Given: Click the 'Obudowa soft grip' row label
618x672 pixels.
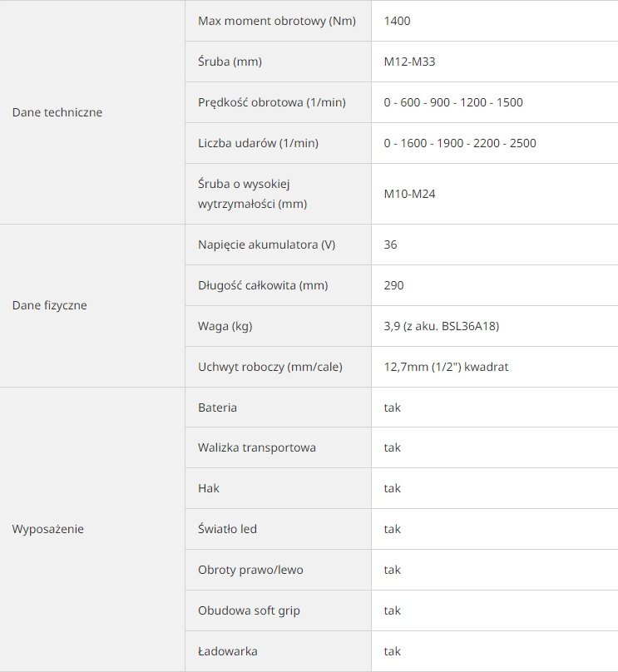Looking at the screenshot, I should click(x=249, y=610).
